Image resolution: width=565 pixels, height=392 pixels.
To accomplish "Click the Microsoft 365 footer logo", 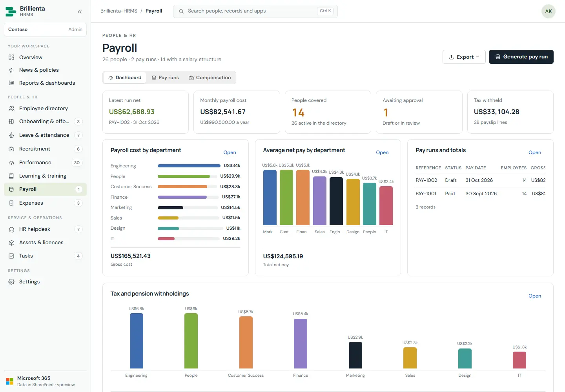I will [10, 381].
